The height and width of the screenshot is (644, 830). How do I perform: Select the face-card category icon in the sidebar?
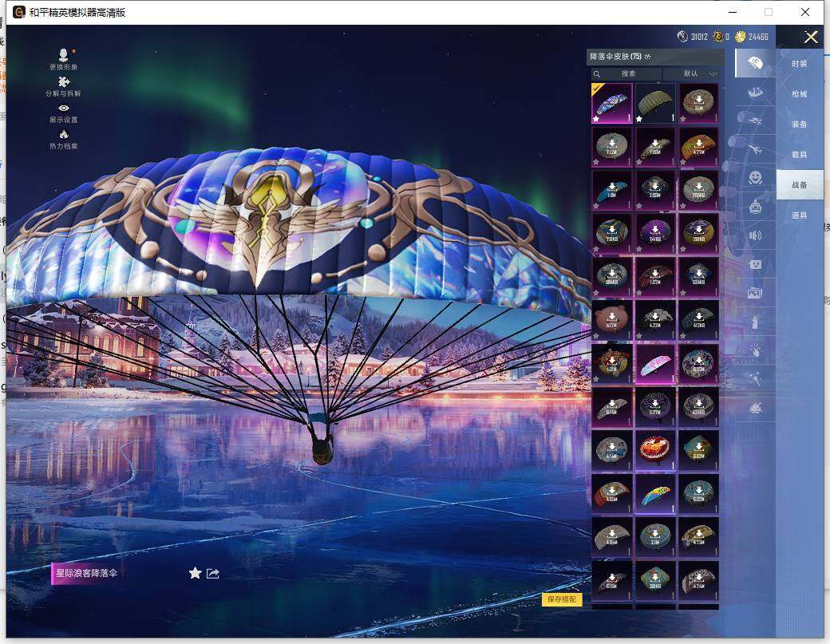pyautogui.click(x=755, y=263)
